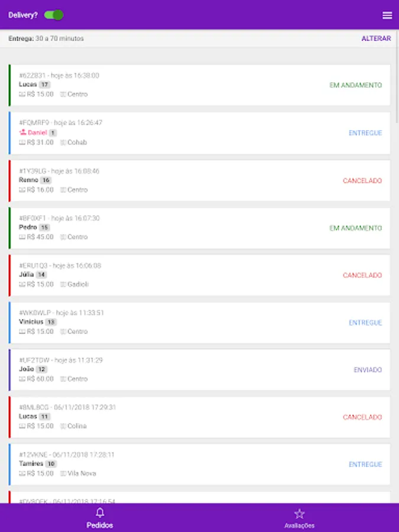Click the map icon beside Vila Nova
The width and height of the screenshot is (399, 532).
pyautogui.click(x=63, y=473)
